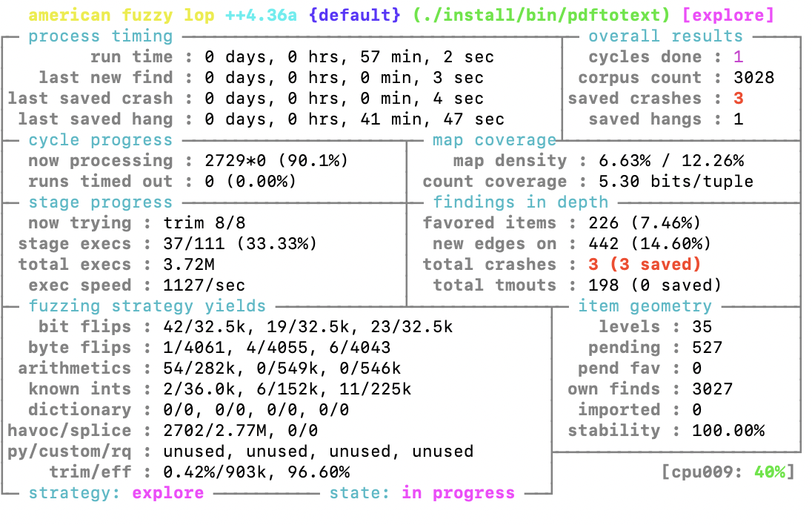Click the "process timing" section heading

click(101, 36)
